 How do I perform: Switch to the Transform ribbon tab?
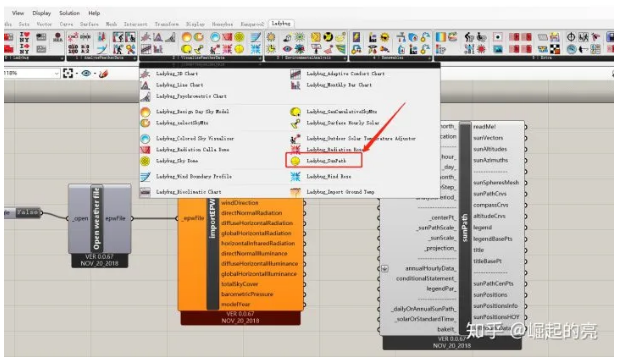167,24
